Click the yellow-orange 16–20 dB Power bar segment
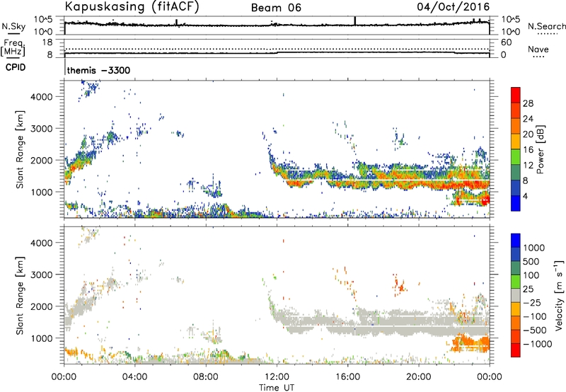The height and width of the screenshot is (392, 566). click(x=516, y=141)
